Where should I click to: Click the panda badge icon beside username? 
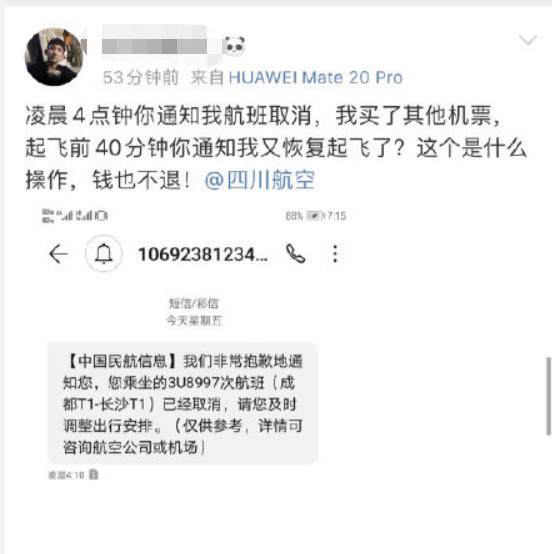(x=234, y=46)
